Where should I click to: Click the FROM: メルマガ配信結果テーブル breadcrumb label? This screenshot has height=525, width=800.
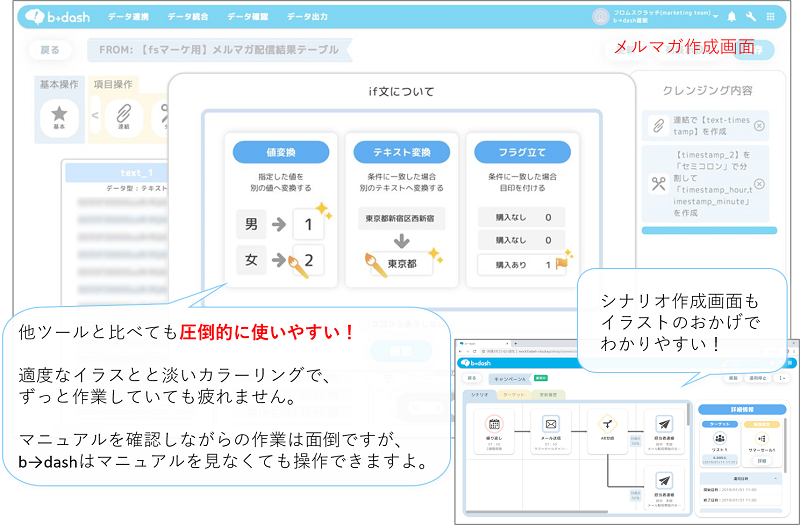tap(219, 50)
